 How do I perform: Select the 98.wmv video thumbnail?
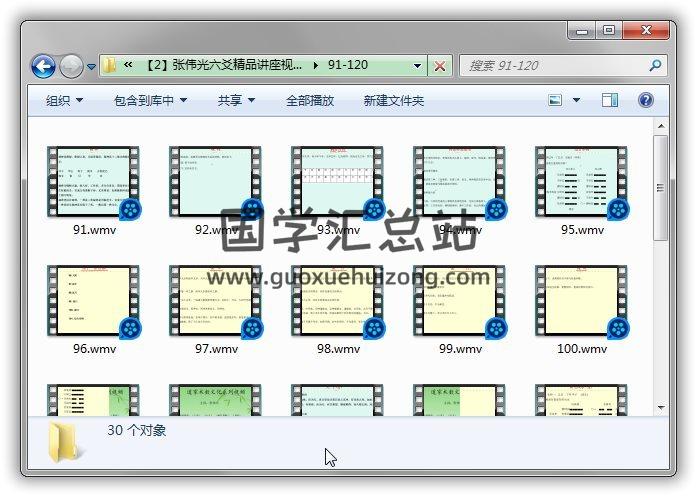[x=337, y=301]
